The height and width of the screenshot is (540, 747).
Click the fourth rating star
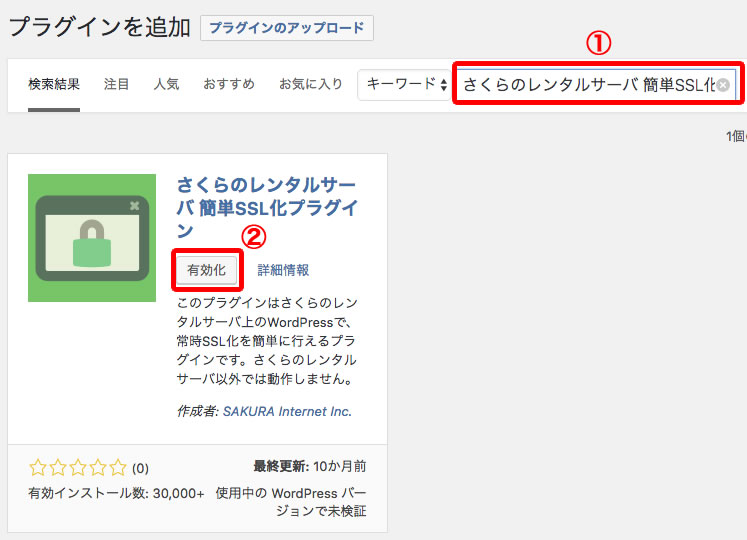point(98,467)
